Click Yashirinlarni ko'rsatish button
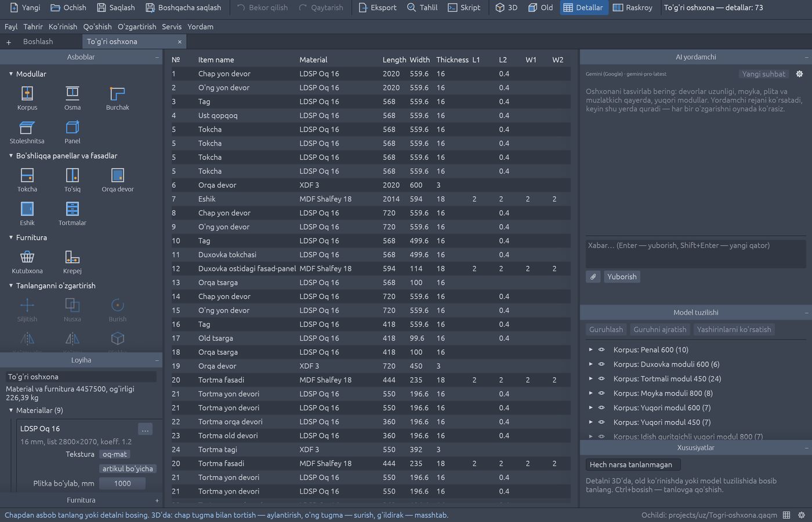812x522 pixels. point(734,329)
